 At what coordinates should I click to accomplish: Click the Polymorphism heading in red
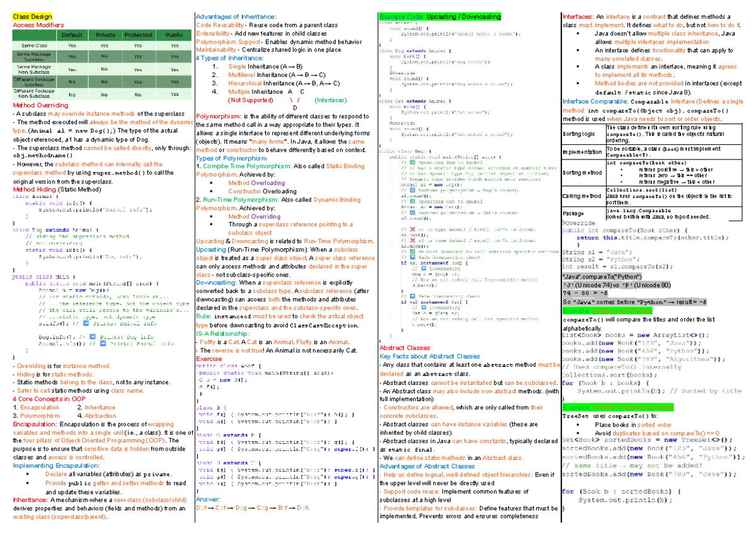[x=219, y=117]
